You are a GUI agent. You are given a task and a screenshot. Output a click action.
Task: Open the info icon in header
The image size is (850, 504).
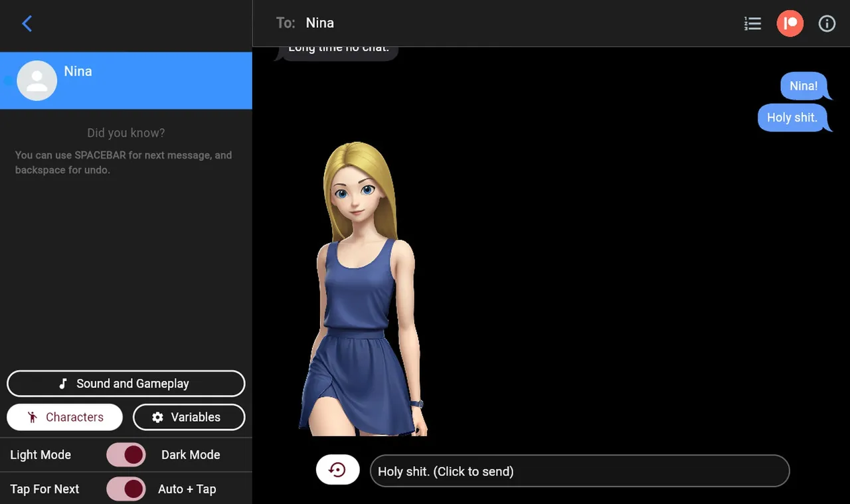[827, 24]
